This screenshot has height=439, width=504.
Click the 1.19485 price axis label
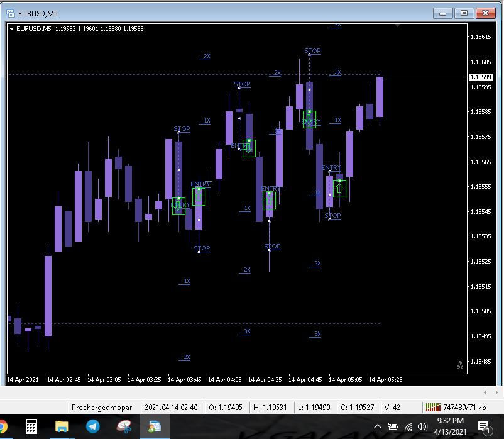(481, 361)
